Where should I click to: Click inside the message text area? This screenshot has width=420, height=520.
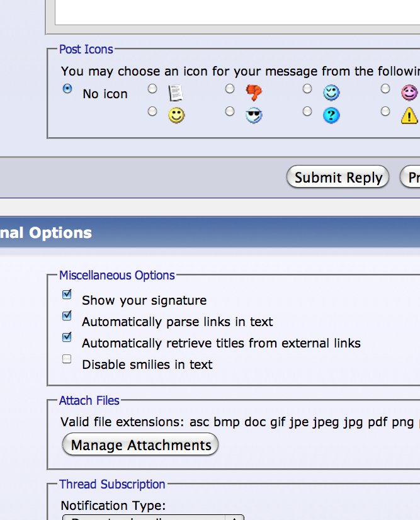tap(237, 12)
